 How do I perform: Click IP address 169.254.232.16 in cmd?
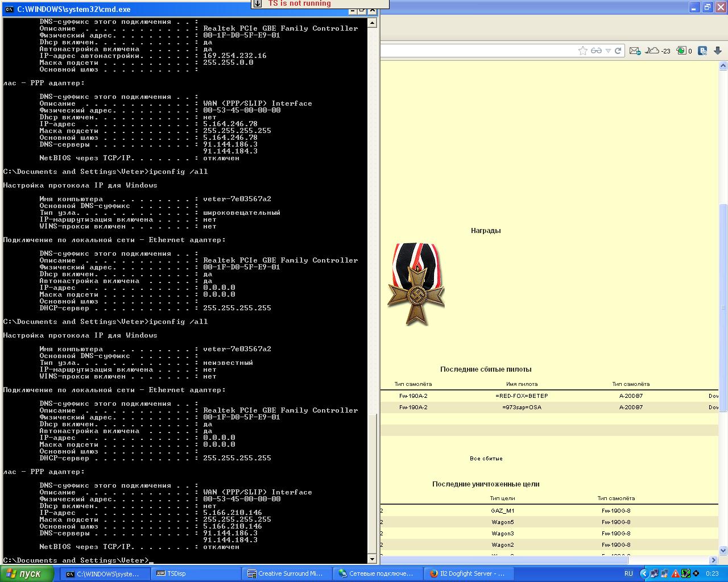pyautogui.click(x=235, y=56)
